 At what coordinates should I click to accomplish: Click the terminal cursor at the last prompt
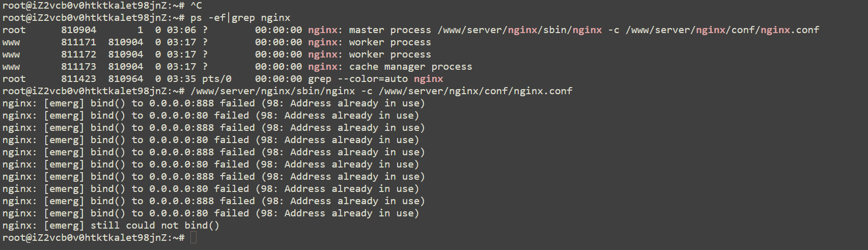pos(193,238)
